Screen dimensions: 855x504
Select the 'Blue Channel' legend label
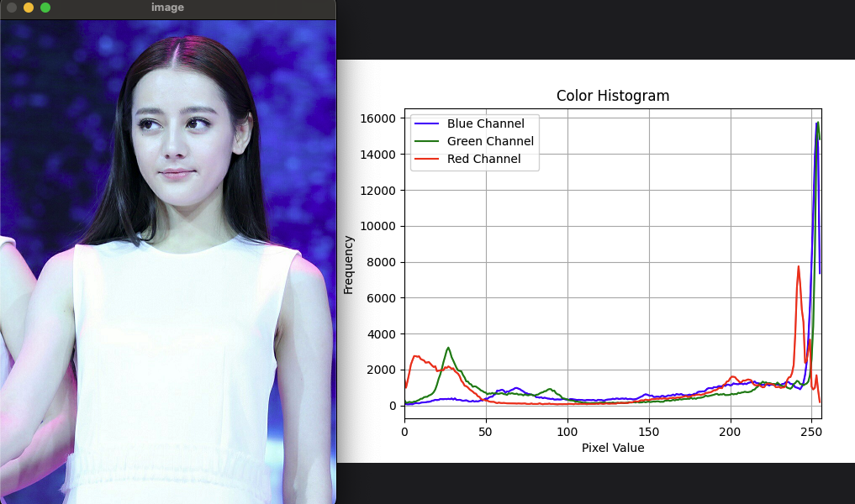pyautogui.click(x=485, y=123)
